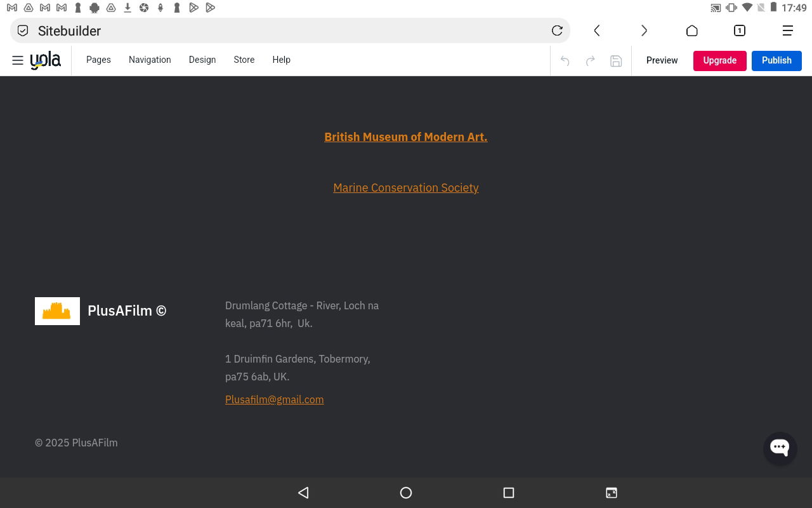Go back in browser history
812x508 pixels.
(x=597, y=30)
